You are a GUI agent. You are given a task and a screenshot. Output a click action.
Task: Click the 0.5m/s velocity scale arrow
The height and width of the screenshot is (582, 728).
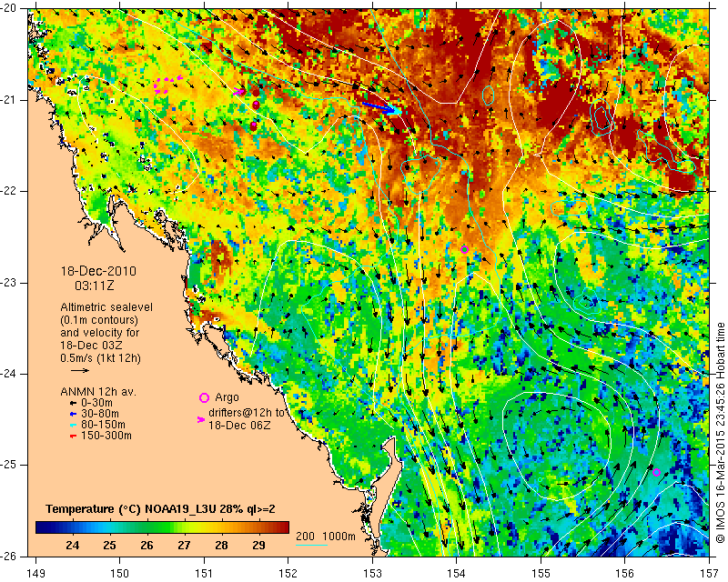pos(80,370)
